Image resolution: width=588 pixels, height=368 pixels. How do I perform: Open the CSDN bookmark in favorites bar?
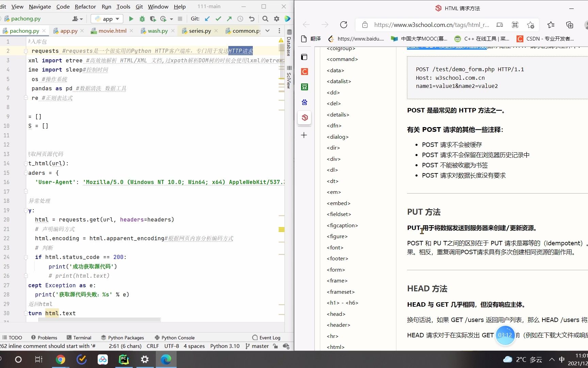[x=545, y=39]
